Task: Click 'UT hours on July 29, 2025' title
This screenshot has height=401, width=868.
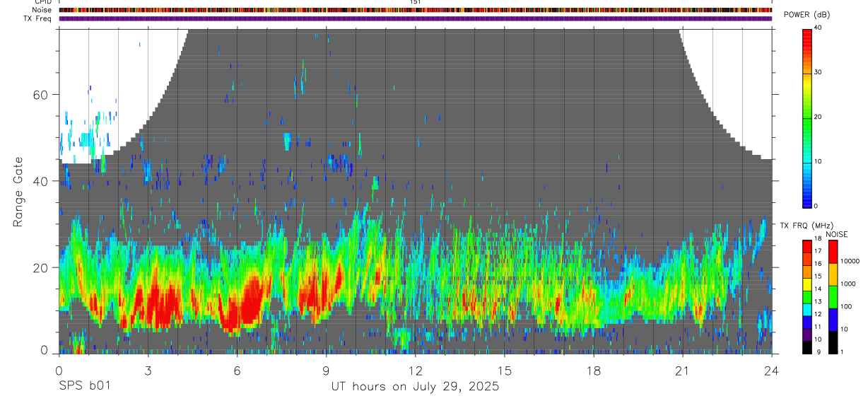Action: 416,387
